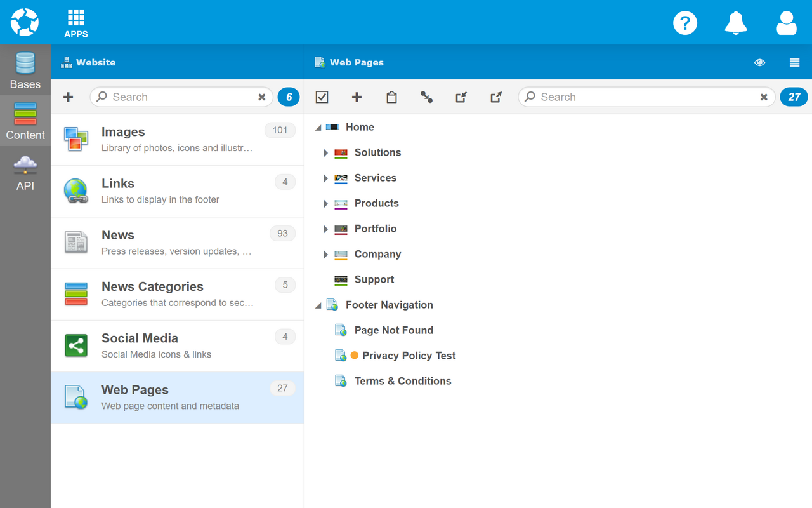The width and height of the screenshot is (812, 508).
Task: Switch to the Bases section
Action: [25, 70]
